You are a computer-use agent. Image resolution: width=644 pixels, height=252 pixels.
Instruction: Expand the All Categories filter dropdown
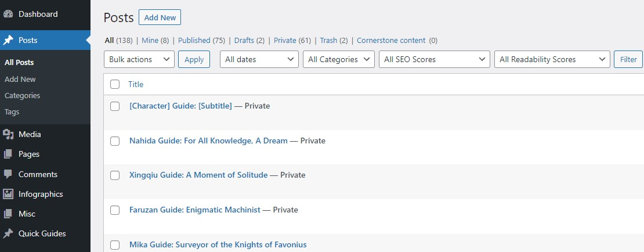click(x=339, y=59)
